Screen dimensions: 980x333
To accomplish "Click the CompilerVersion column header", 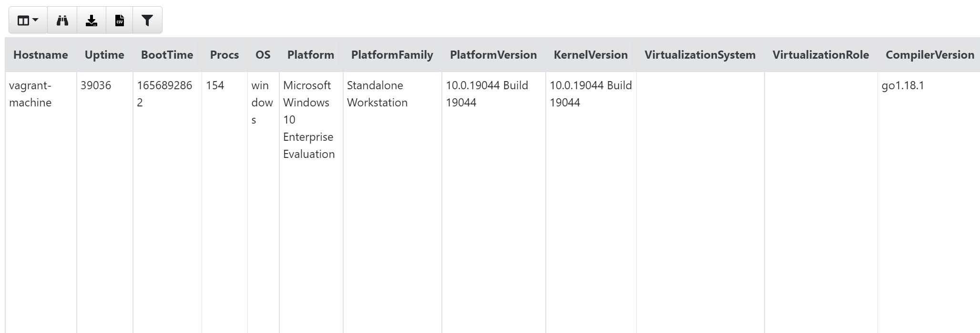I will coord(929,55).
